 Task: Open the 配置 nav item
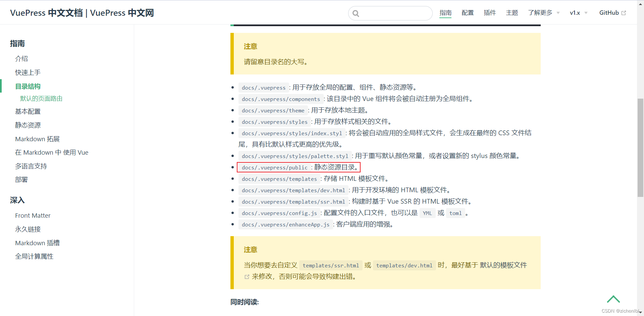coord(468,13)
